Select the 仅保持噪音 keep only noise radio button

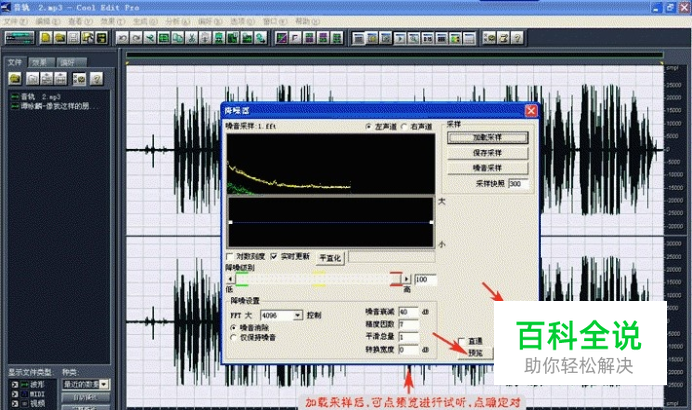(233, 338)
